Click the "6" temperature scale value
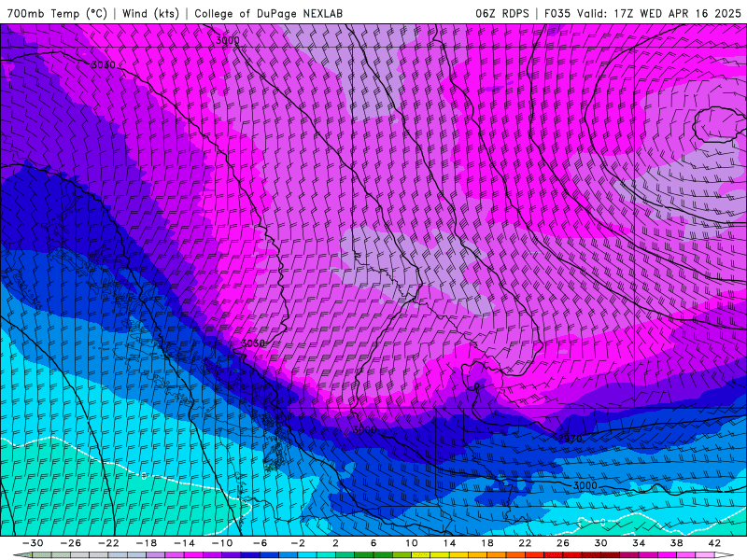Viewport: 747px width, 560px height. point(373,543)
